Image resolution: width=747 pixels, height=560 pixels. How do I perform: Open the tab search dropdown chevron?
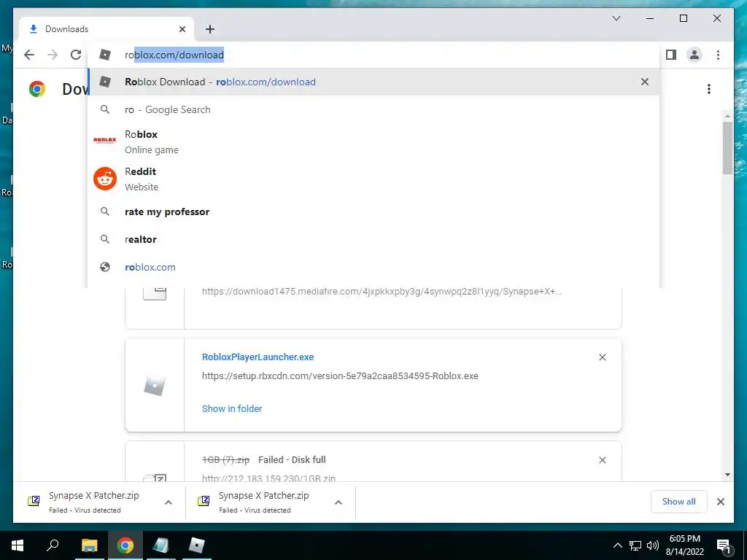[616, 18]
